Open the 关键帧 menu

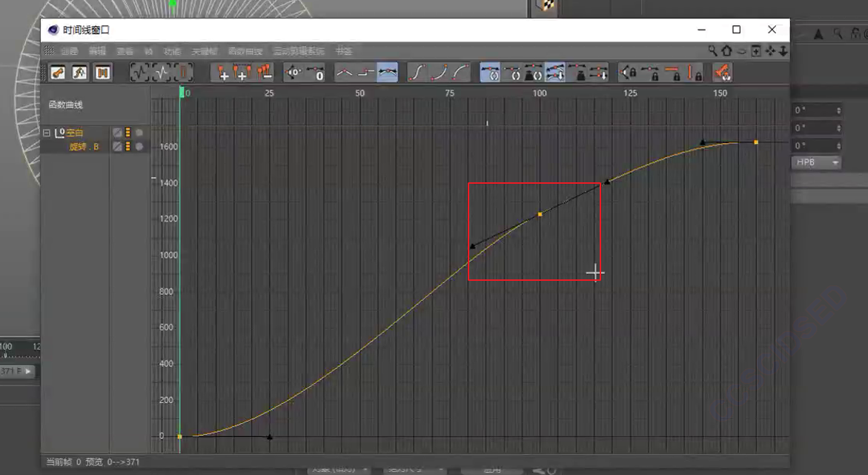coord(205,51)
